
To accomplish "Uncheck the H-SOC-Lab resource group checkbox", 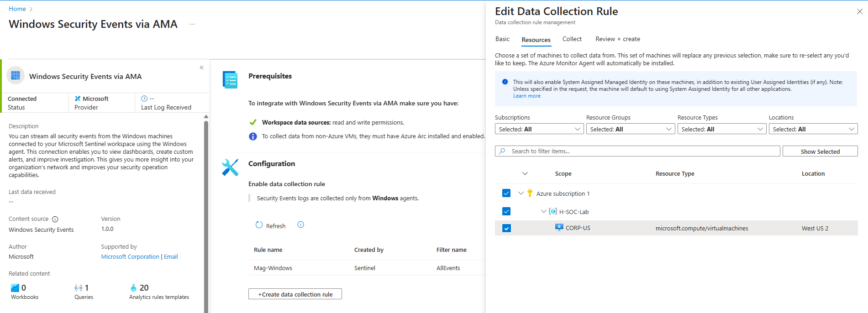I will click(x=506, y=211).
